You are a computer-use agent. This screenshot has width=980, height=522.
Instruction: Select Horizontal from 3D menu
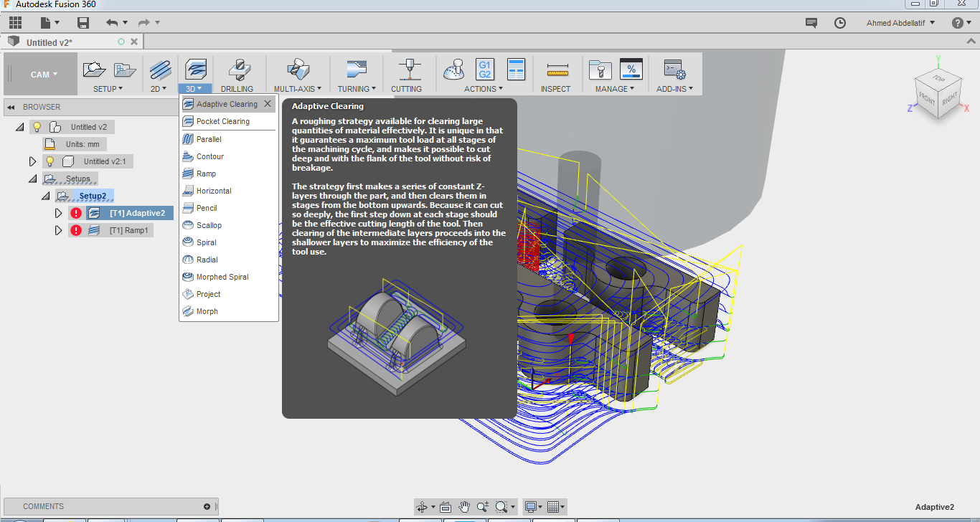(x=228, y=191)
